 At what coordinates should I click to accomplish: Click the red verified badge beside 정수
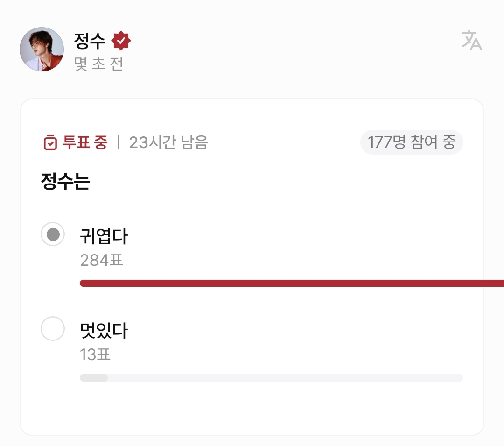[x=121, y=41]
